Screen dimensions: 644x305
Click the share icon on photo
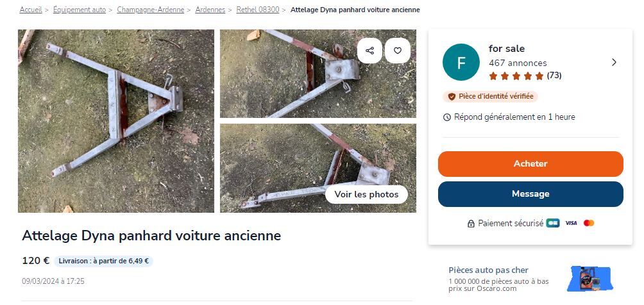[369, 51]
